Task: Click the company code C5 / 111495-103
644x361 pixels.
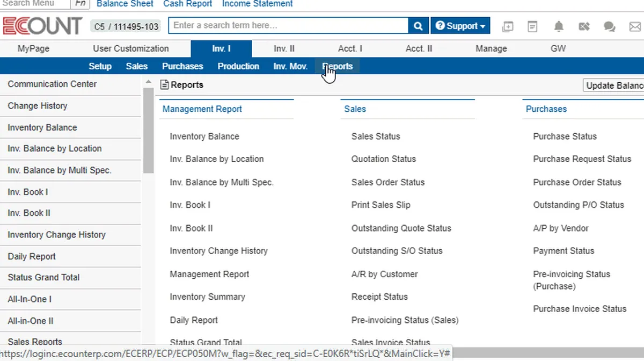Action: pyautogui.click(x=126, y=26)
